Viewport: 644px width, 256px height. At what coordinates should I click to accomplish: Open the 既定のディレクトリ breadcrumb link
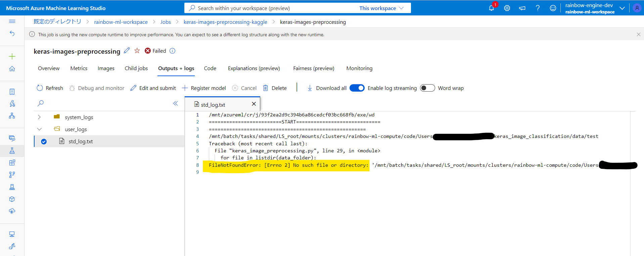[x=57, y=21]
